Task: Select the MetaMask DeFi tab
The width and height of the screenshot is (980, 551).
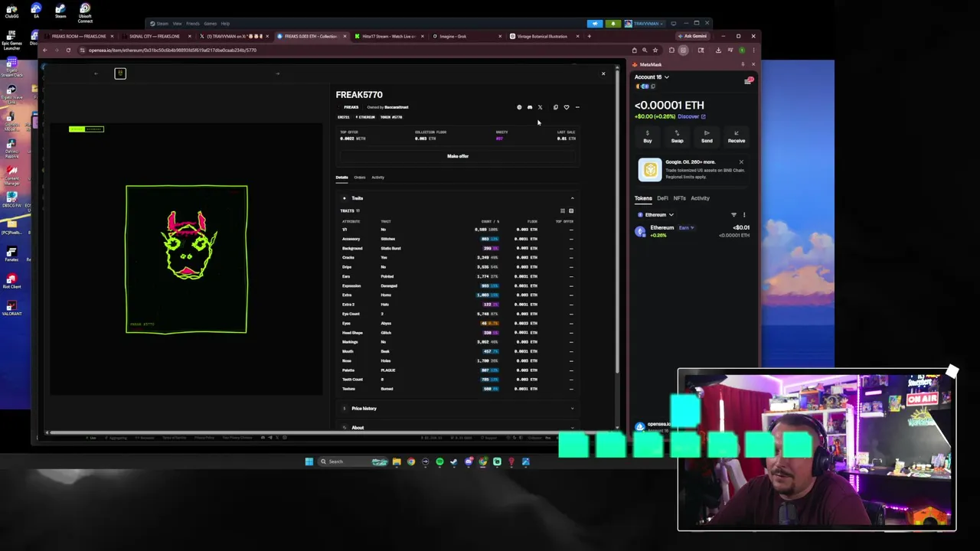Action: click(x=662, y=198)
